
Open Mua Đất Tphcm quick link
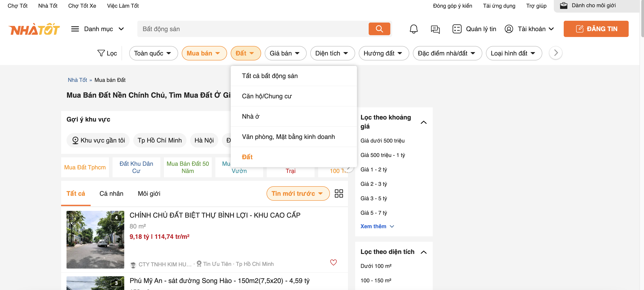click(x=85, y=167)
